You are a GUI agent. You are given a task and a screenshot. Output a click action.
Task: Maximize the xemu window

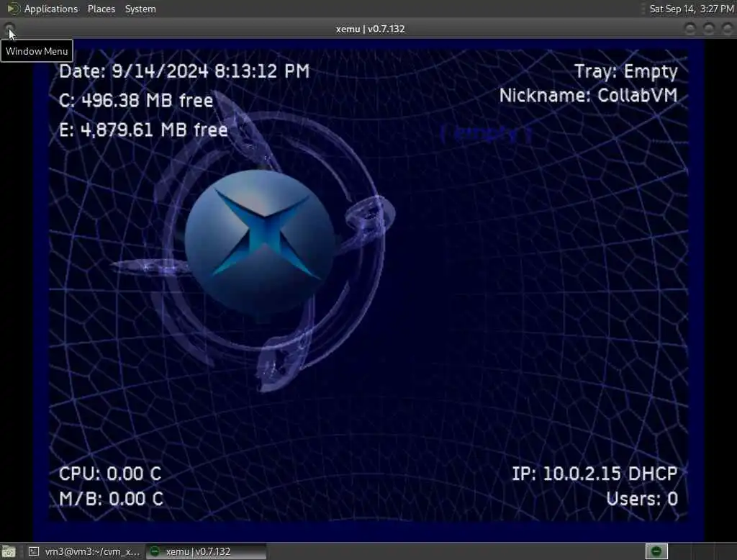[709, 30]
